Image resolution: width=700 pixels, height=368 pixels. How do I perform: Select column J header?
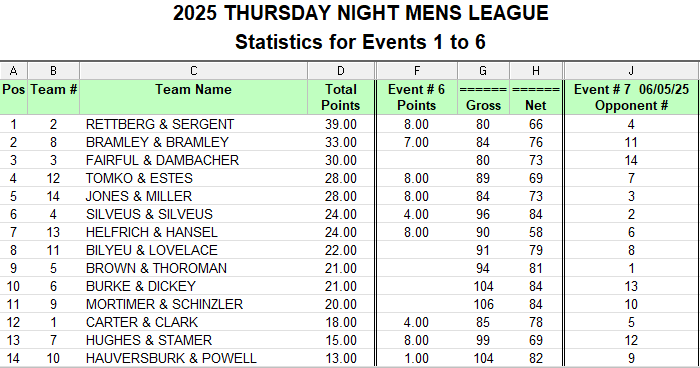pyautogui.click(x=631, y=71)
